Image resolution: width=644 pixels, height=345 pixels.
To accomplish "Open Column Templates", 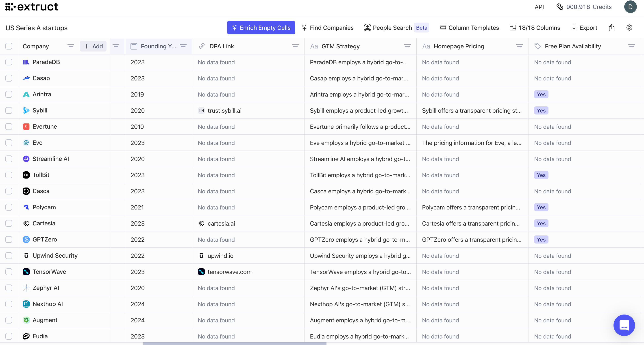I will coord(469,28).
